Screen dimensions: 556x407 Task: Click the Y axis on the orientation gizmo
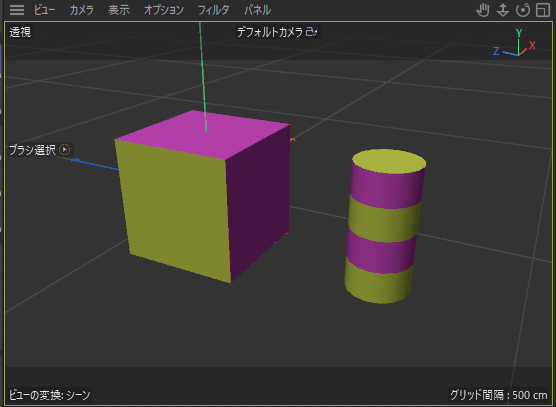pos(519,33)
